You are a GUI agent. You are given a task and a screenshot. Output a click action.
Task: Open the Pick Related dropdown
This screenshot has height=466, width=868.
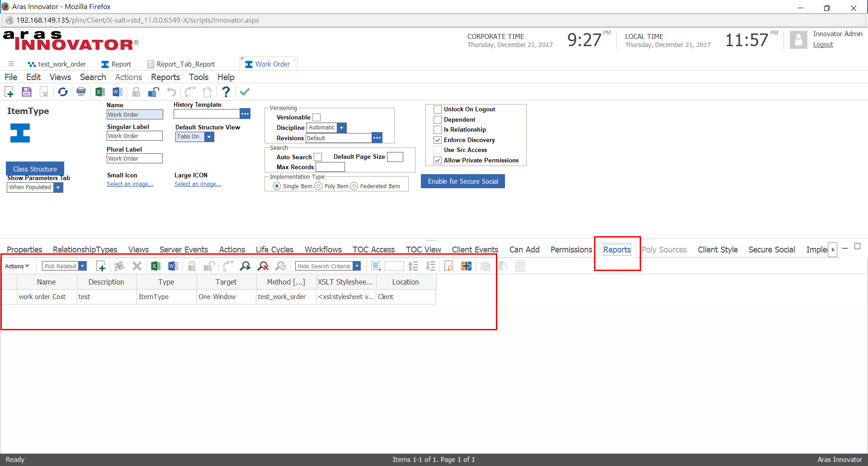click(82, 266)
